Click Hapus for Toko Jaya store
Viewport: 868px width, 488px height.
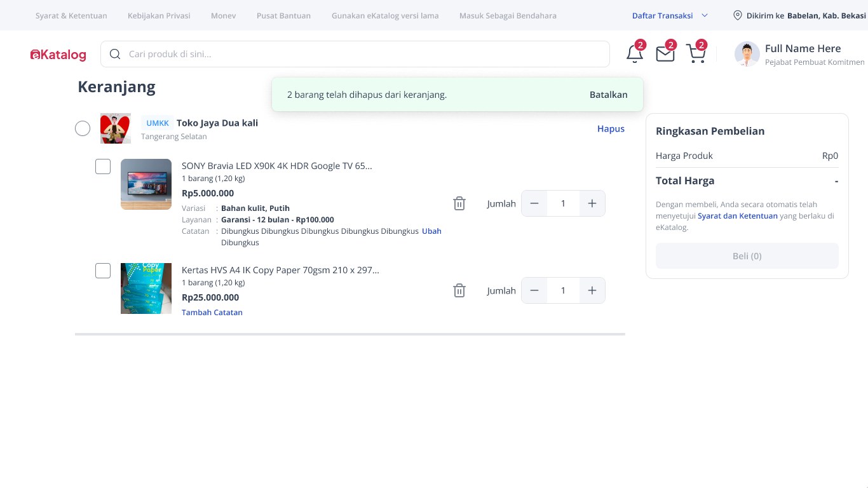[x=611, y=128]
